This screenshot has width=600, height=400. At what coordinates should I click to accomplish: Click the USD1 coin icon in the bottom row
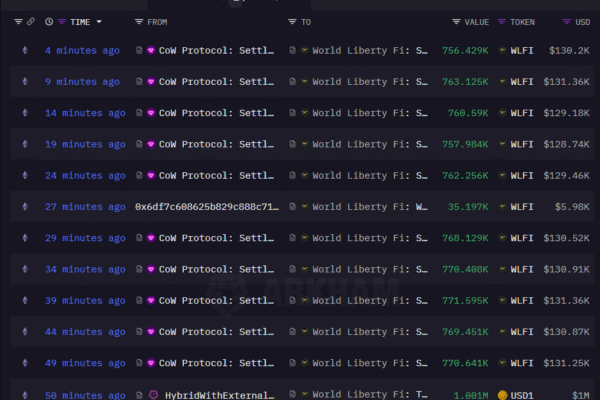[502, 396]
